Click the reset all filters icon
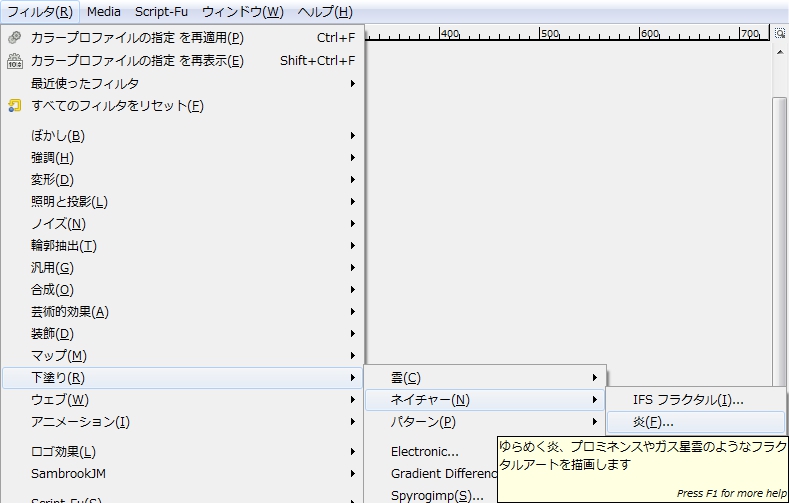 click(15, 106)
